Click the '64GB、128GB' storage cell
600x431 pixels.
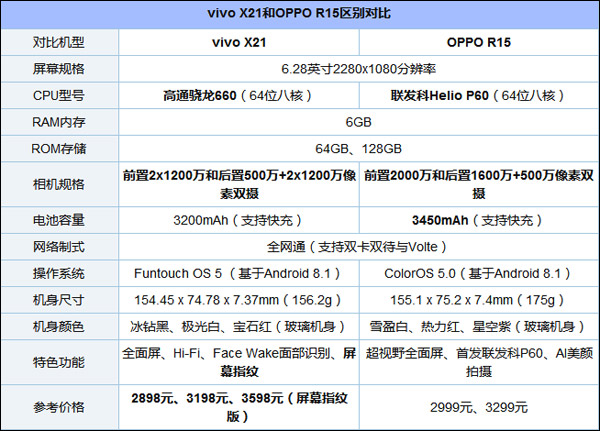point(359,149)
